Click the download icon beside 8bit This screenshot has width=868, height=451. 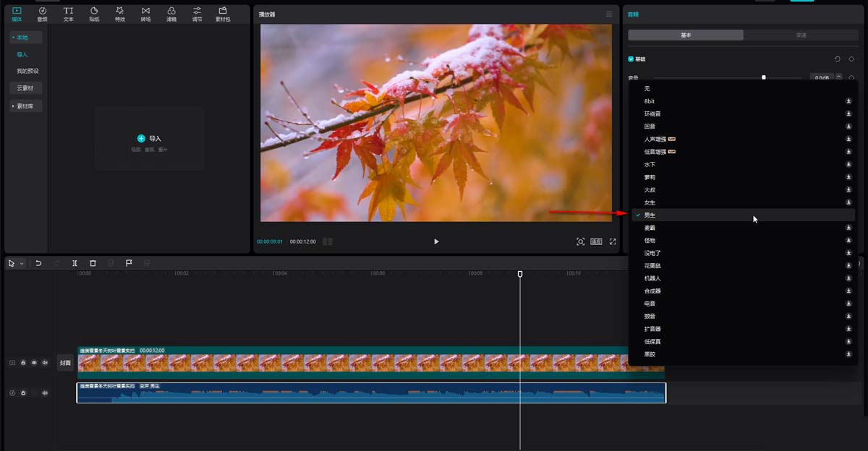(x=848, y=101)
